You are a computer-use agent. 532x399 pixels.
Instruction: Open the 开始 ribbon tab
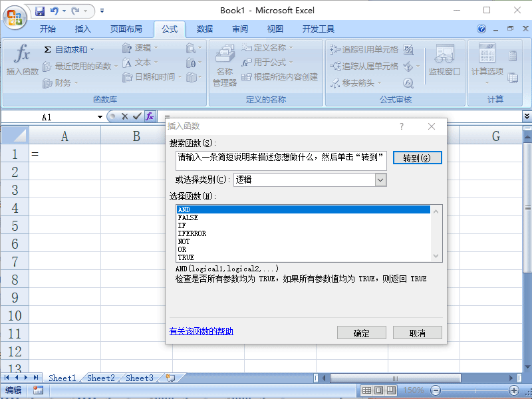(x=47, y=29)
